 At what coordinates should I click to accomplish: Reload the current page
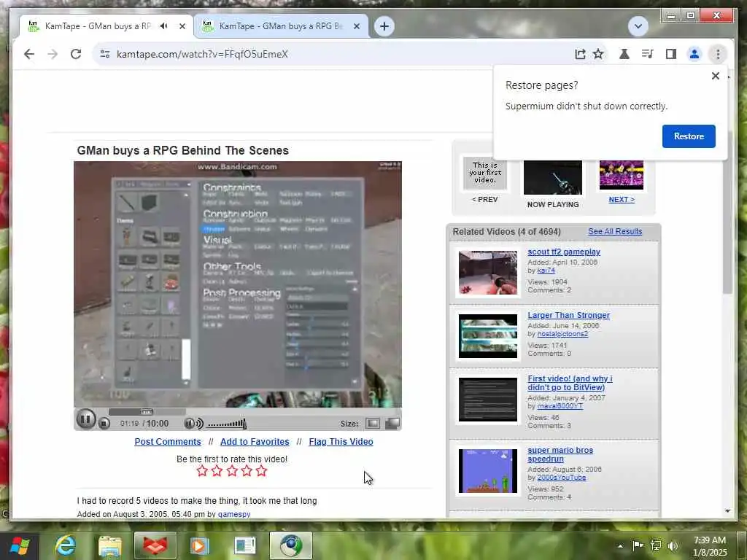pos(76,54)
